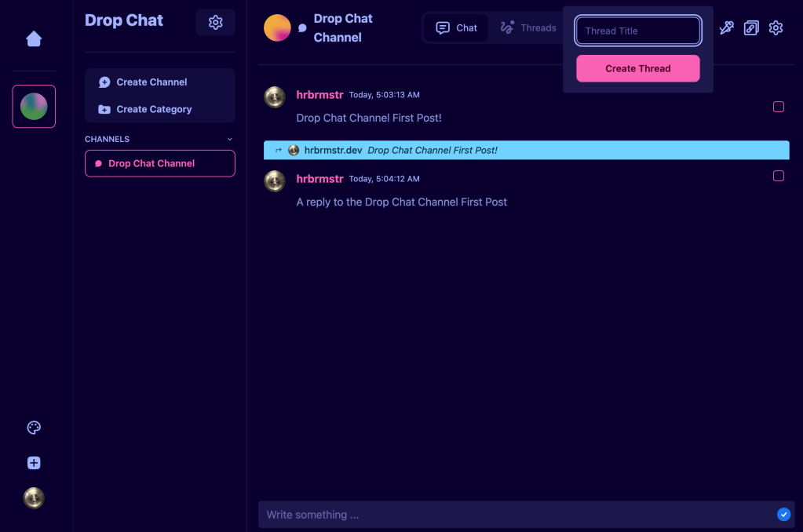Click the linked pages icon in header

[x=751, y=28]
